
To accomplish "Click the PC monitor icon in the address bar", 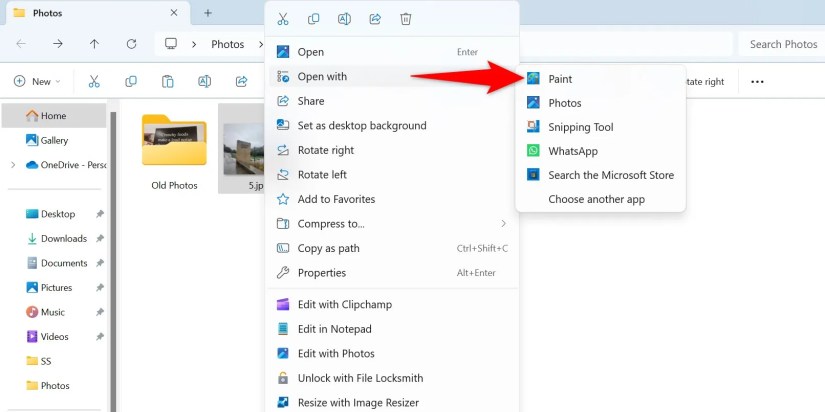I will (x=171, y=44).
